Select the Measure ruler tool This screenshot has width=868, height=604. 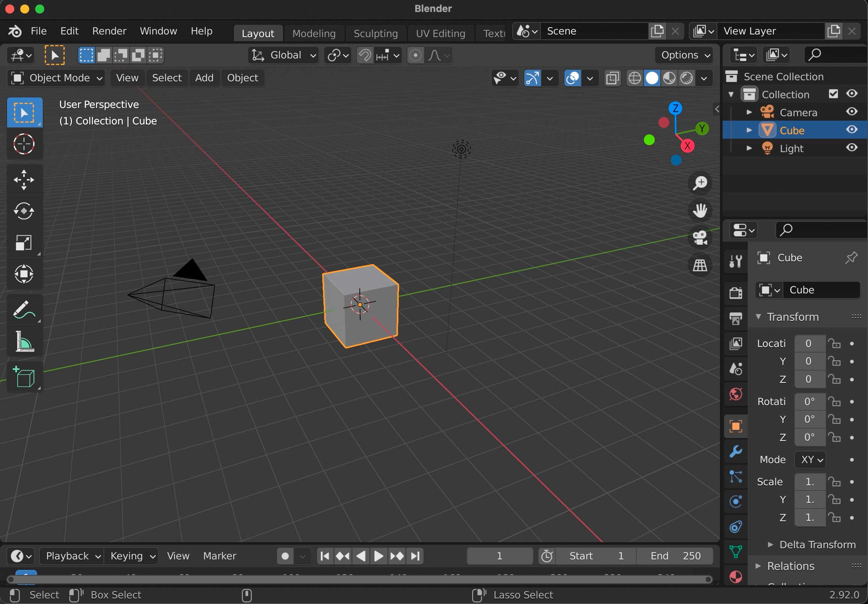pyautogui.click(x=24, y=342)
